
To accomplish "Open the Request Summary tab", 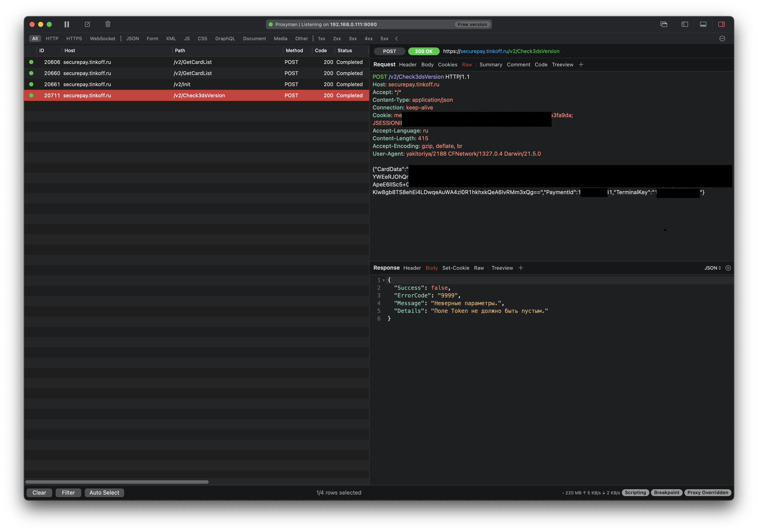I will tap(490, 65).
